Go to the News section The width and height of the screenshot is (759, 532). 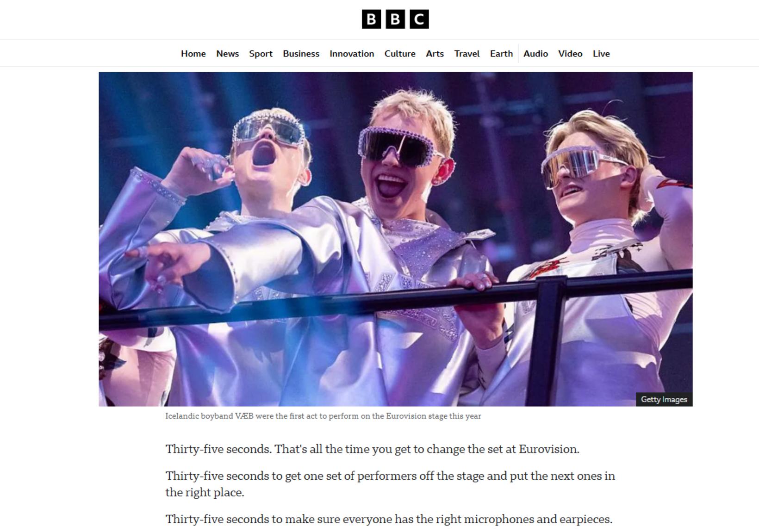tap(228, 54)
